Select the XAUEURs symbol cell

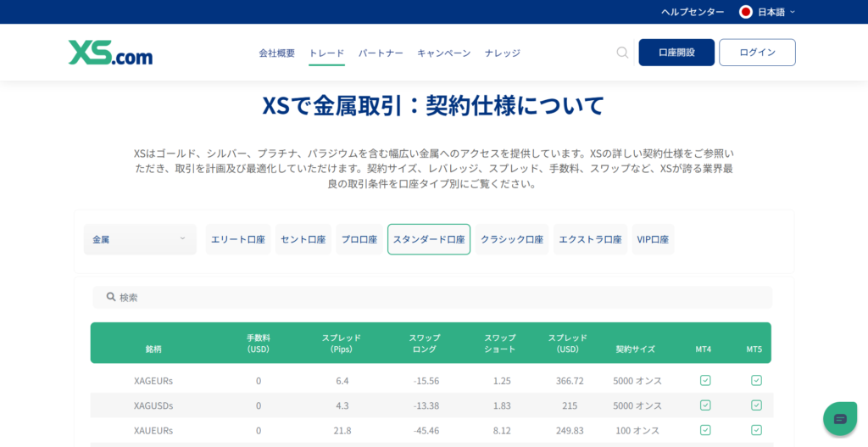pos(153,430)
